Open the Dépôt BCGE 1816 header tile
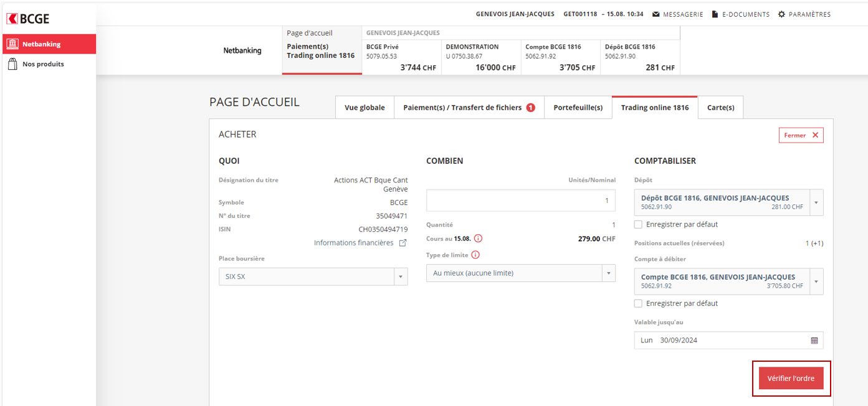 pos(640,57)
